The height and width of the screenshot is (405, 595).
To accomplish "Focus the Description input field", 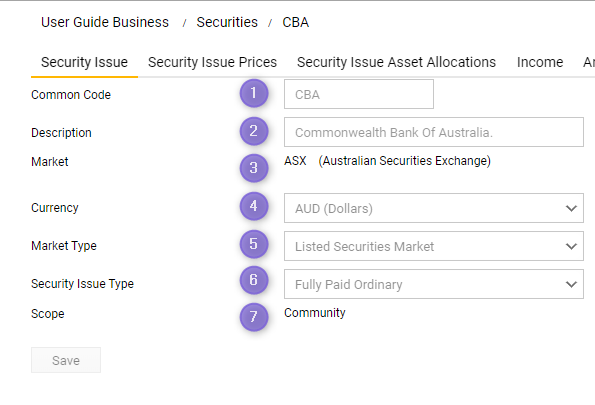I will pos(434,132).
